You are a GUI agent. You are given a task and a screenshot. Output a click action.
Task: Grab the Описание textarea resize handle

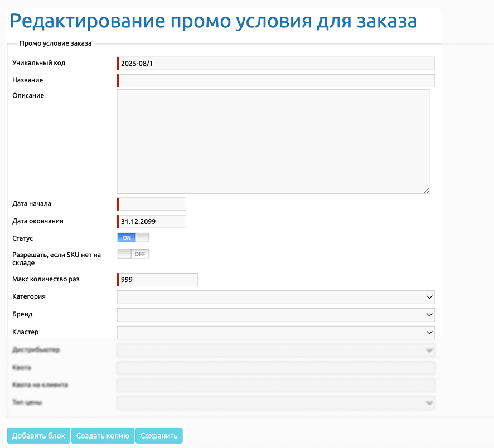coord(427,190)
